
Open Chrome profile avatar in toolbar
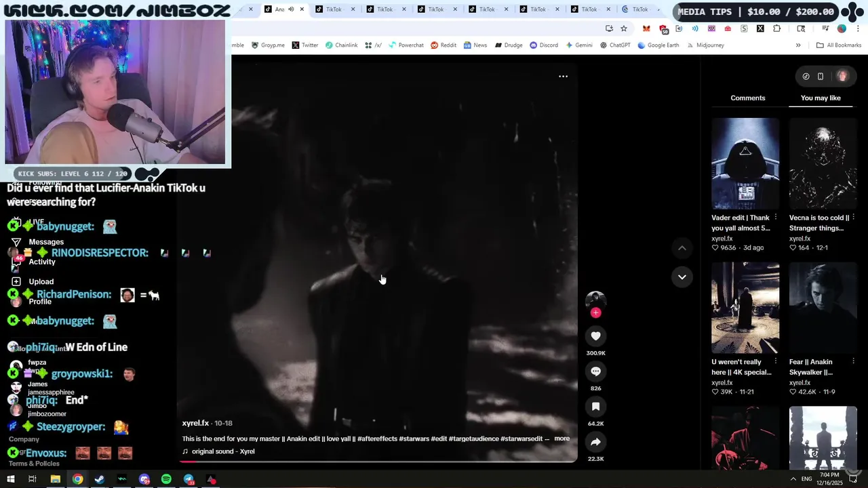pyautogui.click(x=842, y=28)
